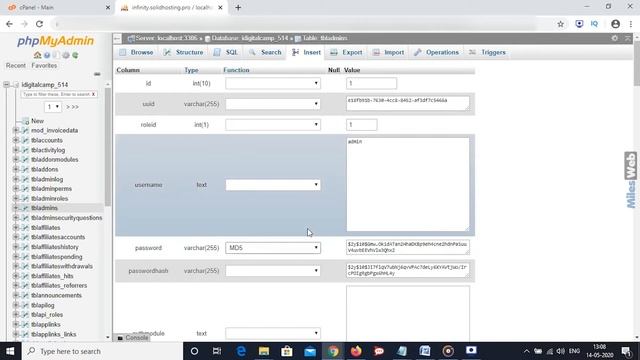Click the Browse tab icon
The image size is (640, 360).
123,52
